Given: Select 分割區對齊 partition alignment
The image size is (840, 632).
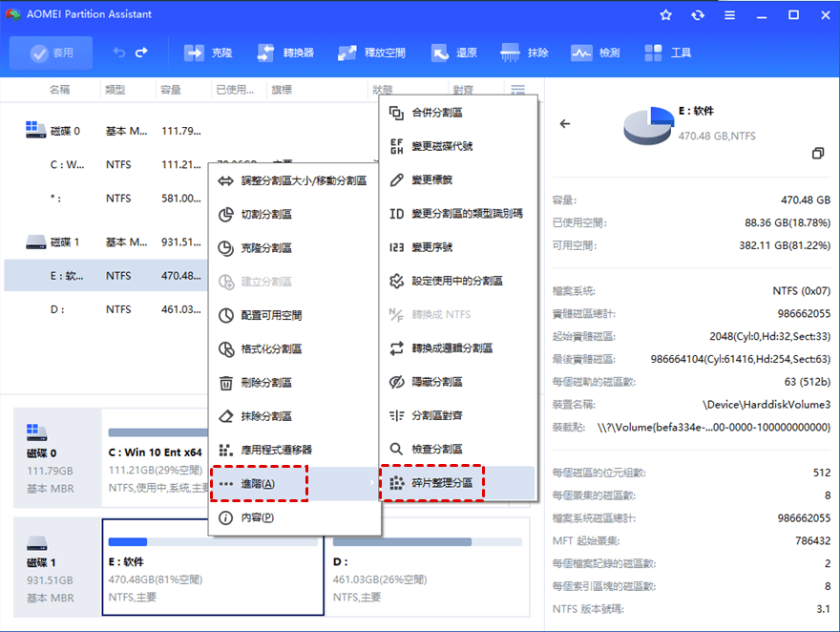Looking at the screenshot, I should 458,415.
